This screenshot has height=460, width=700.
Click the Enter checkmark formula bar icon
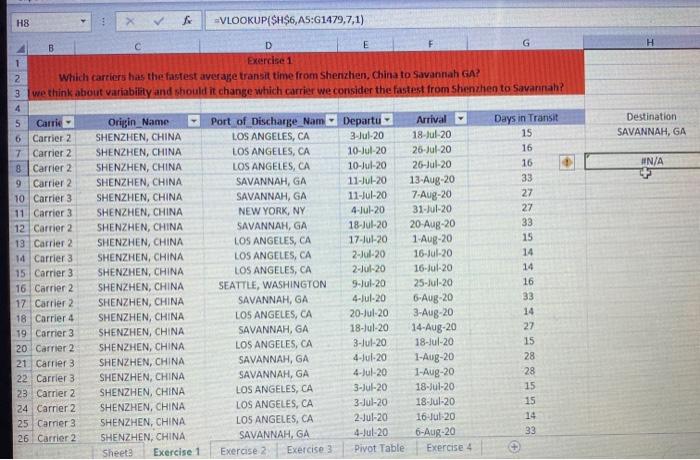point(158,21)
